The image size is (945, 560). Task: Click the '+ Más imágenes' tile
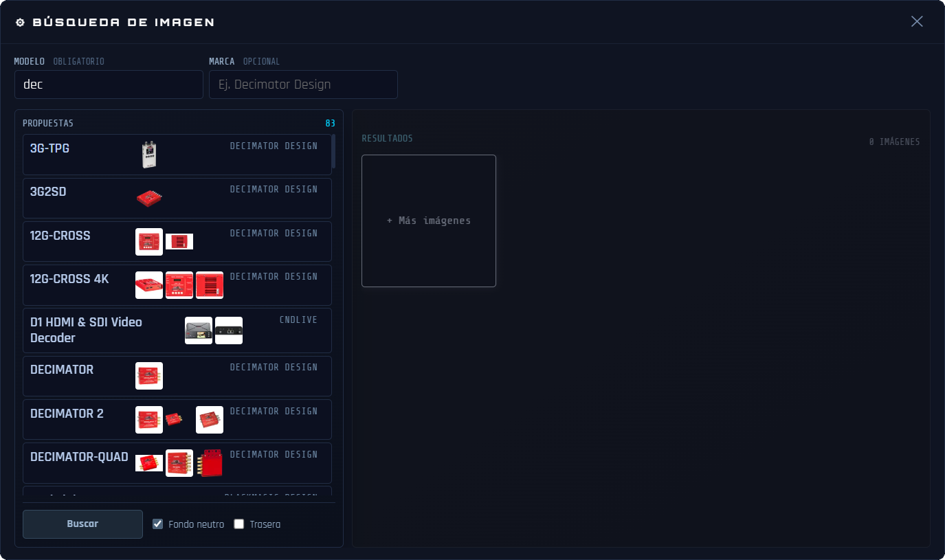pyautogui.click(x=429, y=221)
